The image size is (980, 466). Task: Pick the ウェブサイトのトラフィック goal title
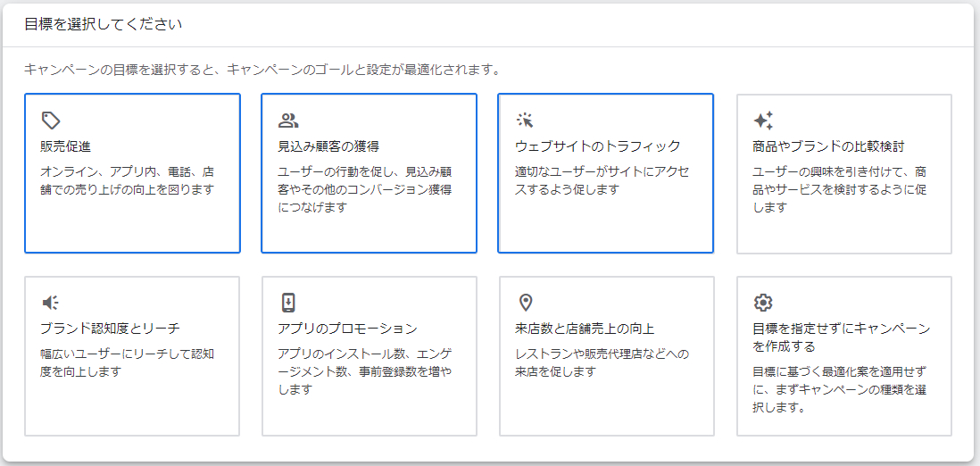point(597,147)
